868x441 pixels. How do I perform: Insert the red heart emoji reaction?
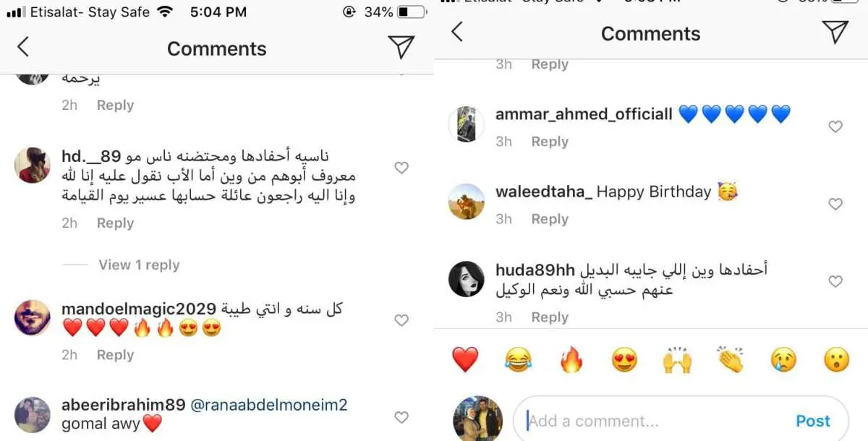click(x=465, y=359)
